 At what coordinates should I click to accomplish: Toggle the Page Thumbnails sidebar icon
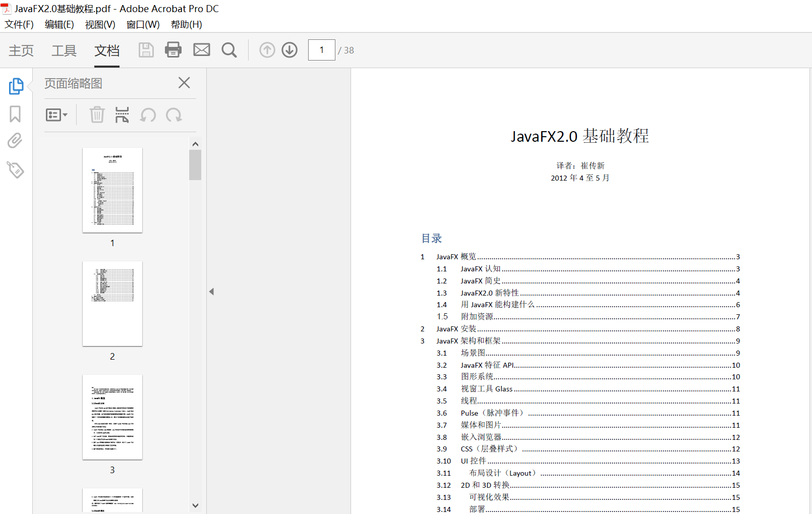click(x=16, y=86)
